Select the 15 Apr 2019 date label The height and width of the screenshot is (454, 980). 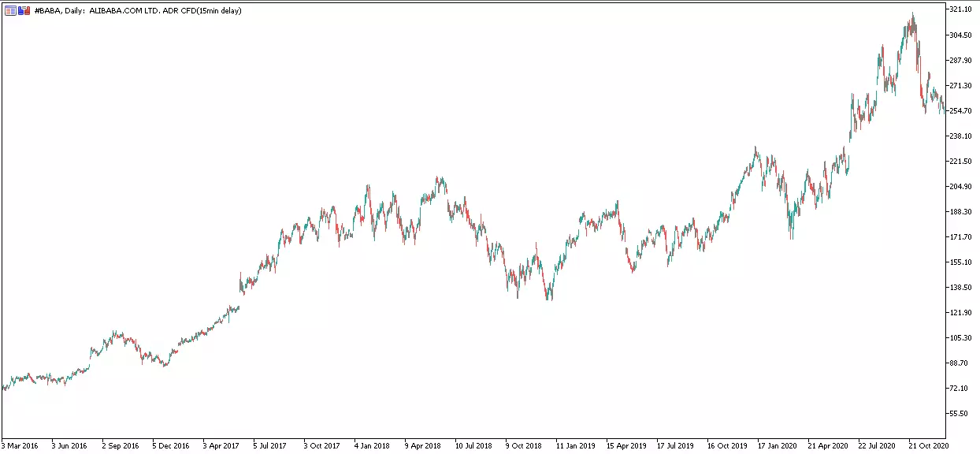(626, 445)
